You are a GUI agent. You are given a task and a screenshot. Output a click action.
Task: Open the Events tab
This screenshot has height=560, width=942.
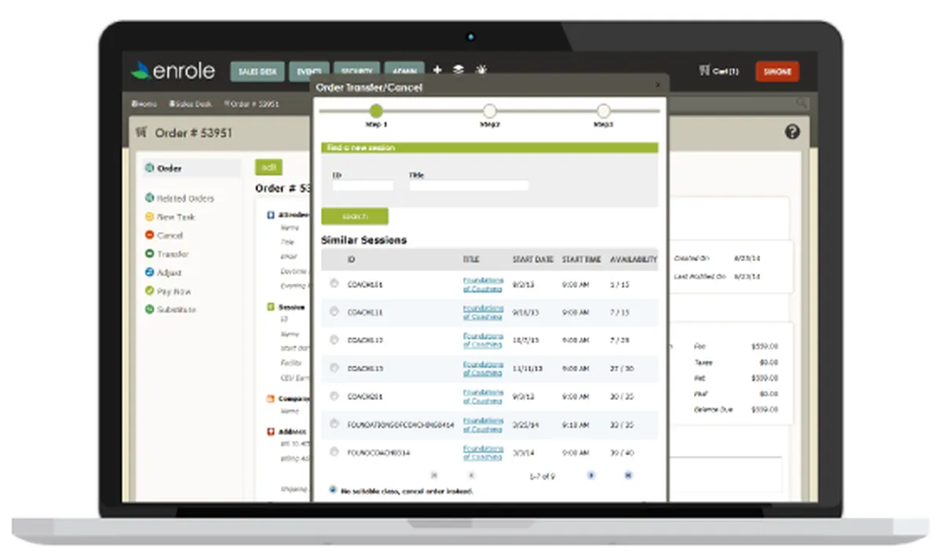click(309, 71)
